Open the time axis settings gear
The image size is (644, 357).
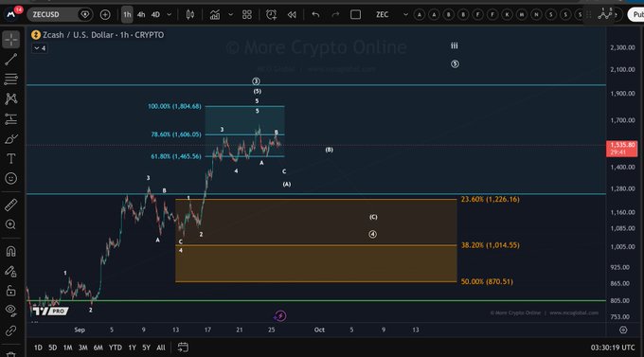tap(623, 330)
